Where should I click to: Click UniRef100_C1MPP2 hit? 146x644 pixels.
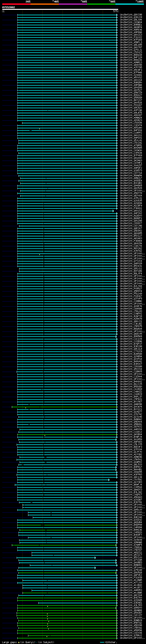tap(131, 133)
